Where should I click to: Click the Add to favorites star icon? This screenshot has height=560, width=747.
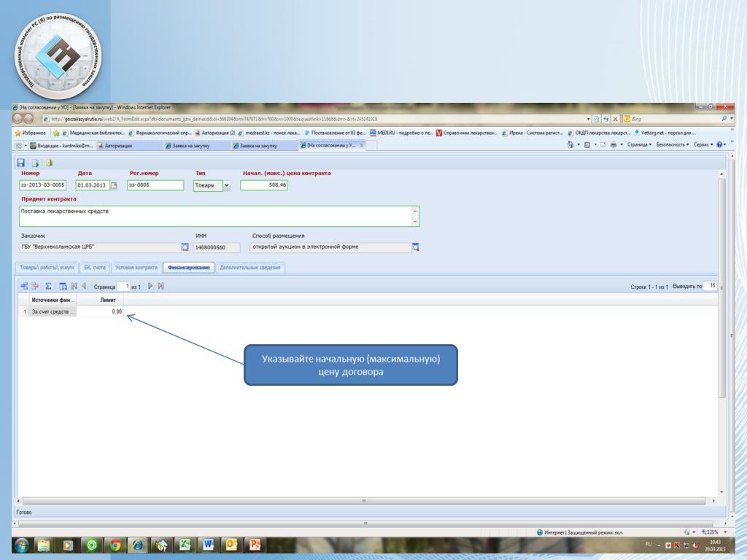pyautogui.click(x=55, y=133)
